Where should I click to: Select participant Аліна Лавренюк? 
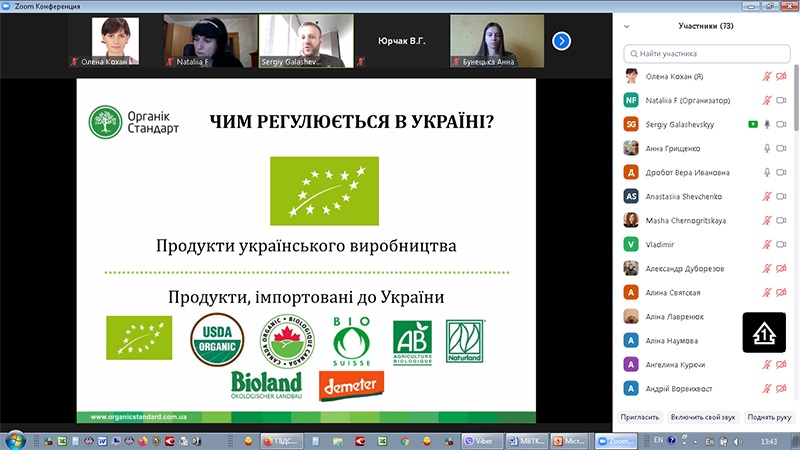674,316
